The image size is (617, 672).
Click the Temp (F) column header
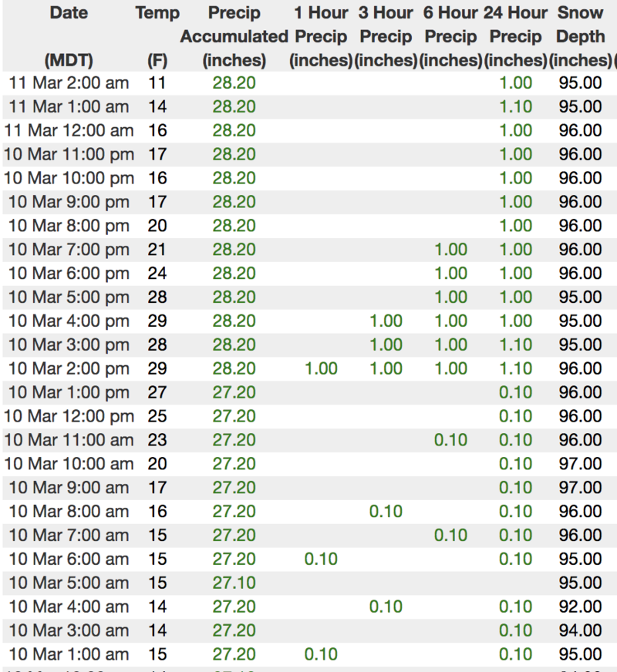[157, 36]
